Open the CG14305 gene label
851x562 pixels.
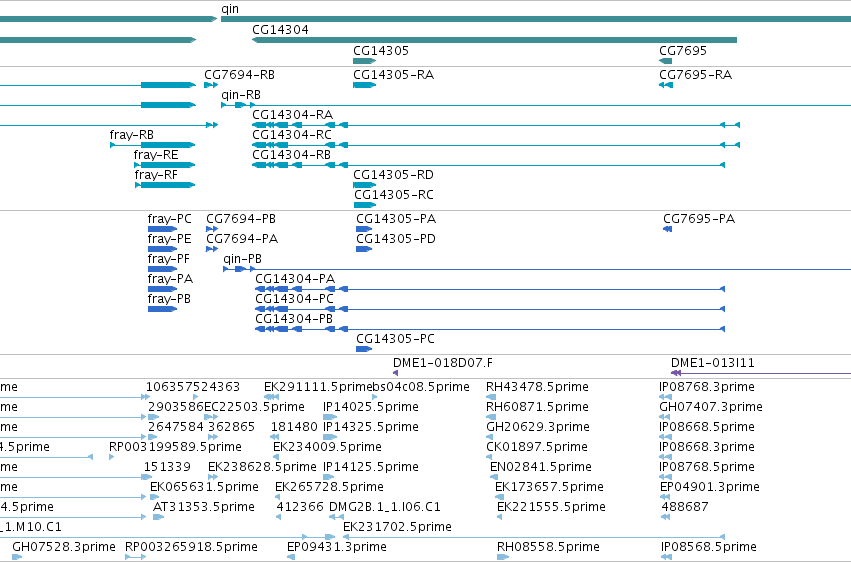(380, 50)
